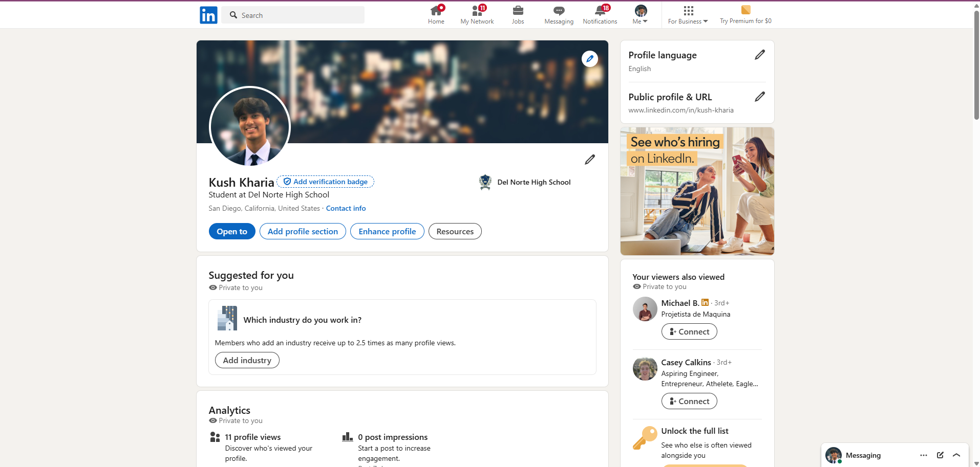Click Kush Kharia profile photo
Screen dimensions: 980x467
250,126
